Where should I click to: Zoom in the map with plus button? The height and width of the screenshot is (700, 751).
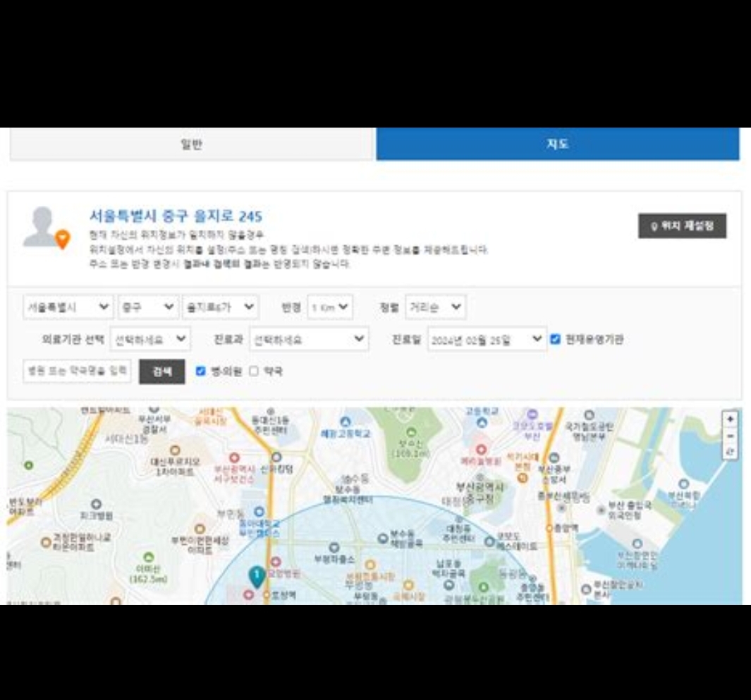pos(730,419)
